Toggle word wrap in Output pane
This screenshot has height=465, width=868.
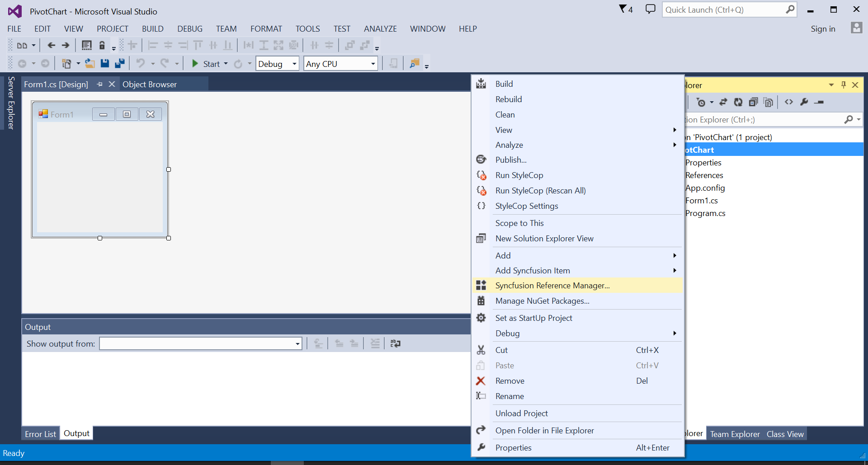point(395,344)
